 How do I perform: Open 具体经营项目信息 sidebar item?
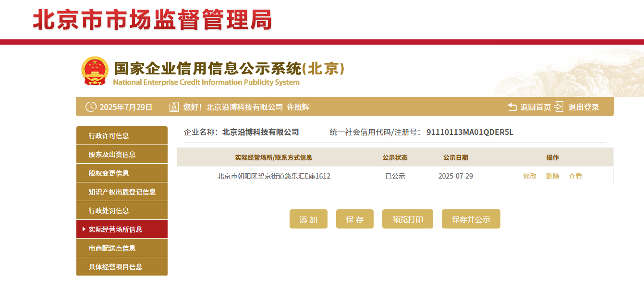[122, 266]
